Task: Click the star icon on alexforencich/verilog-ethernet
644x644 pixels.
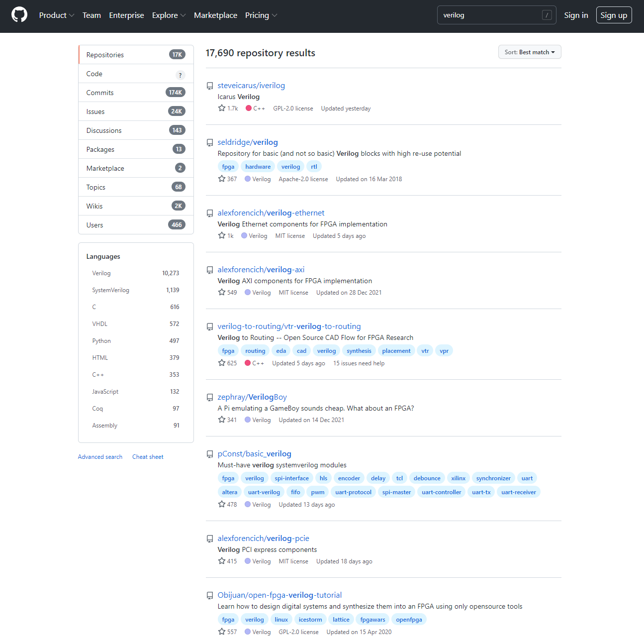Action: (221, 235)
